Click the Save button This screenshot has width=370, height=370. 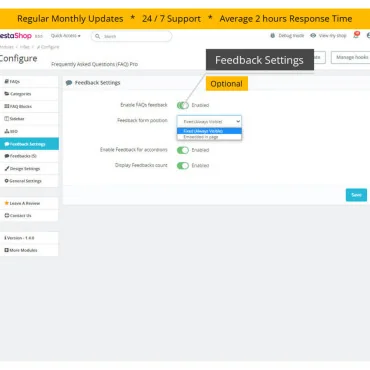click(x=356, y=195)
